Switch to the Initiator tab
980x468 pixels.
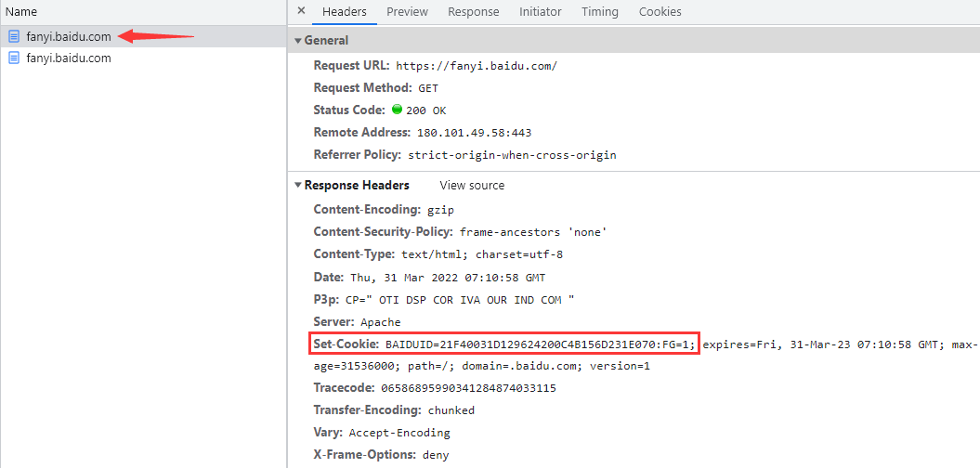click(x=540, y=12)
